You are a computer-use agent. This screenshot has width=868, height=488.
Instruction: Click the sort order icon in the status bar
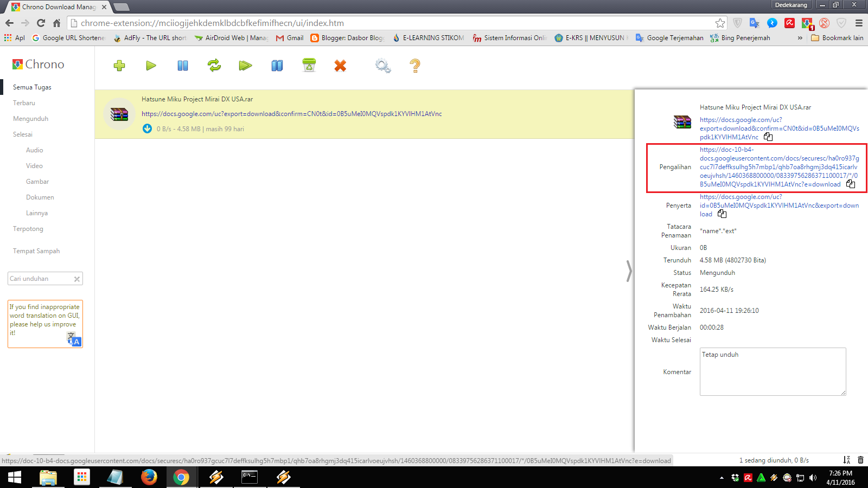(x=846, y=460)
